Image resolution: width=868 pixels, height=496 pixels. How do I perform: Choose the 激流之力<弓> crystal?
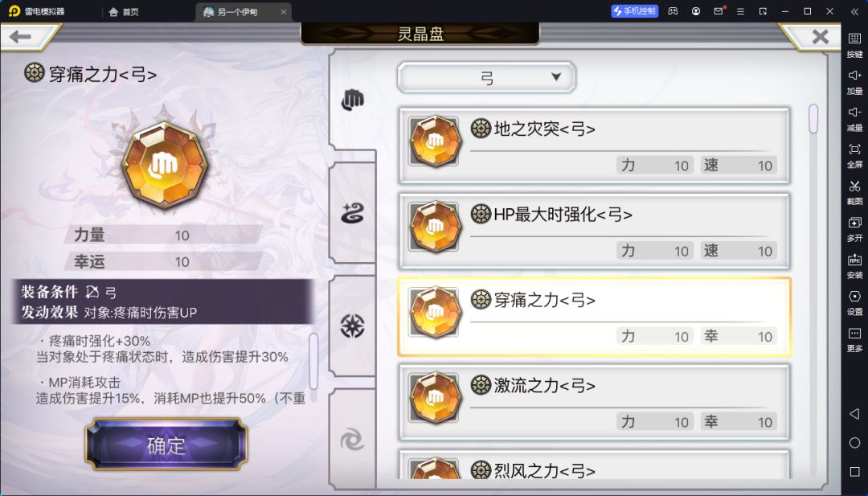coord(594,402)
